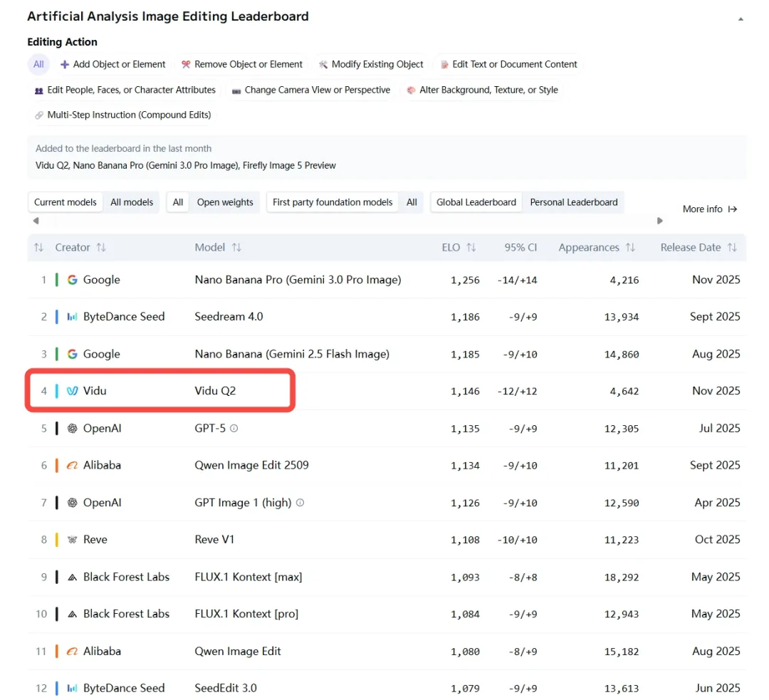Image resolution: width=769 pixels, height=700 pixels.
Task: Select Edit Text or Document Content filter
Action: 508,64
